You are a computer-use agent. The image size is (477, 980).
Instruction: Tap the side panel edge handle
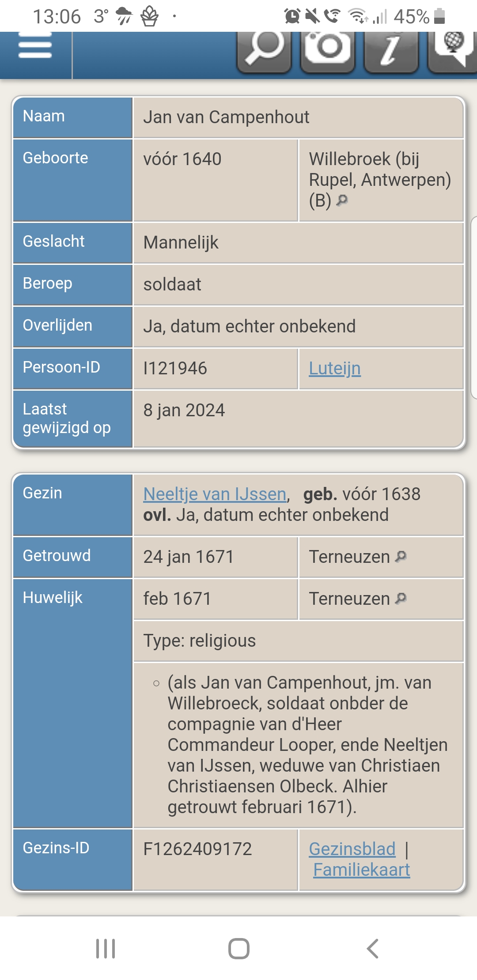click(x=474, y=308)
